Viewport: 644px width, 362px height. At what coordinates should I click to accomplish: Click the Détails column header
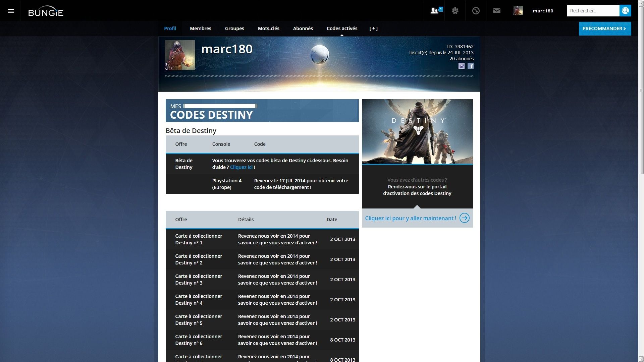[x=246, y=220]
